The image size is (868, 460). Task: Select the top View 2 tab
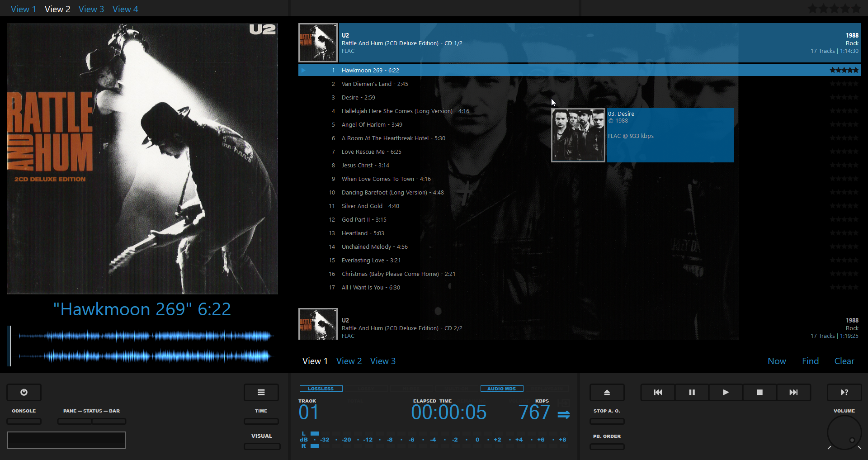coord(57,9)
